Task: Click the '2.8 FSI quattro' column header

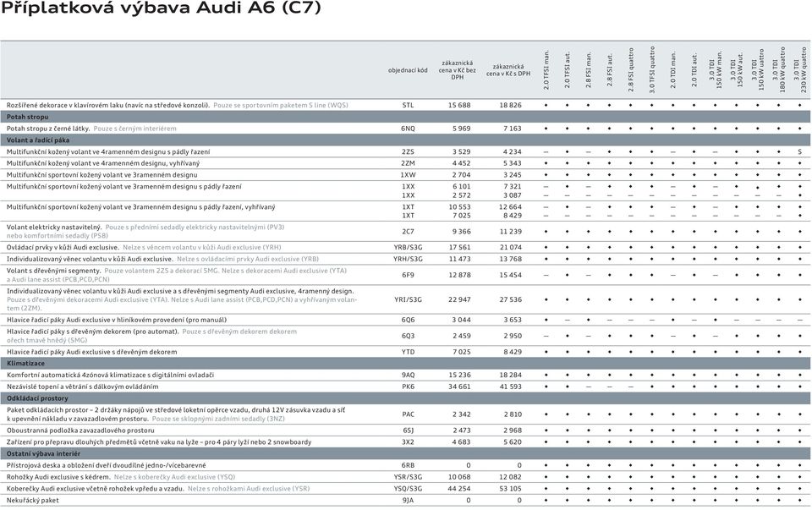Action: (631, 70)
